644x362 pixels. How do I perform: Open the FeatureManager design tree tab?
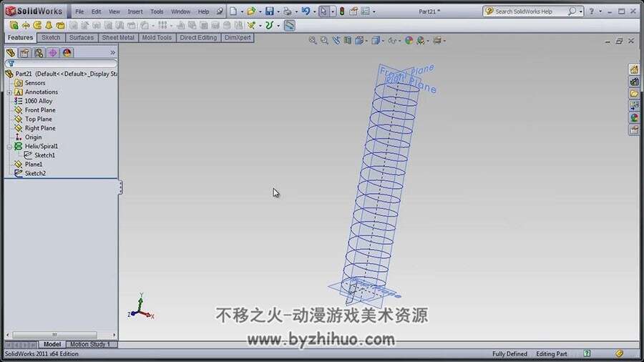[11, 53]
